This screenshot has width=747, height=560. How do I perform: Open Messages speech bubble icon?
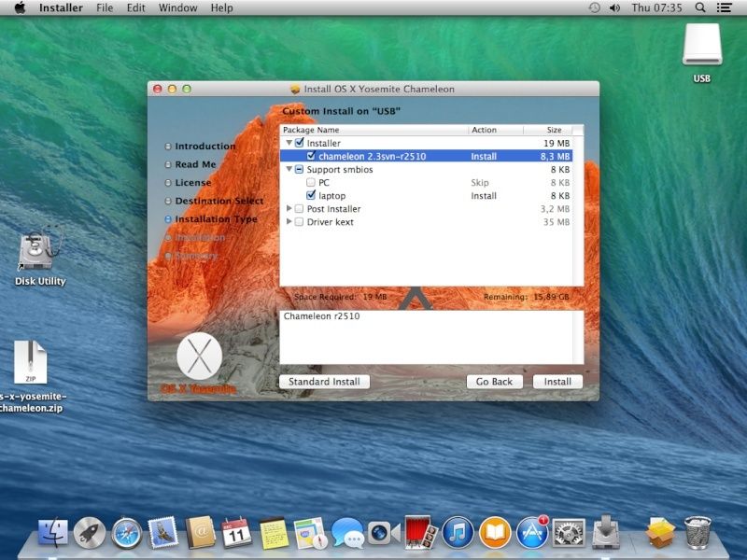pyautogui.click(x=347, y=532)
